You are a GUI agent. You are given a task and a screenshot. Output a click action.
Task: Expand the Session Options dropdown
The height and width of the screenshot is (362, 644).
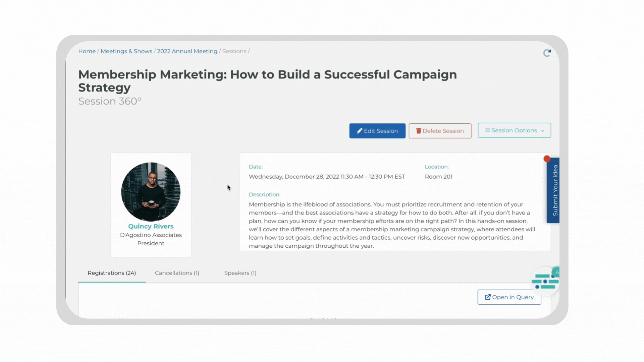514,130
